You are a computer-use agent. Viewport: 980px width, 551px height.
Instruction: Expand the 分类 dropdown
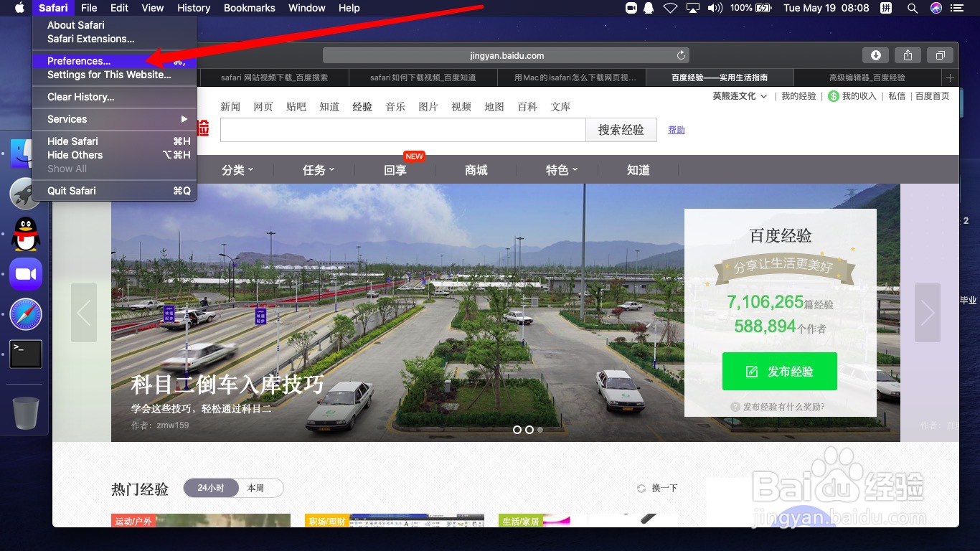237,170
